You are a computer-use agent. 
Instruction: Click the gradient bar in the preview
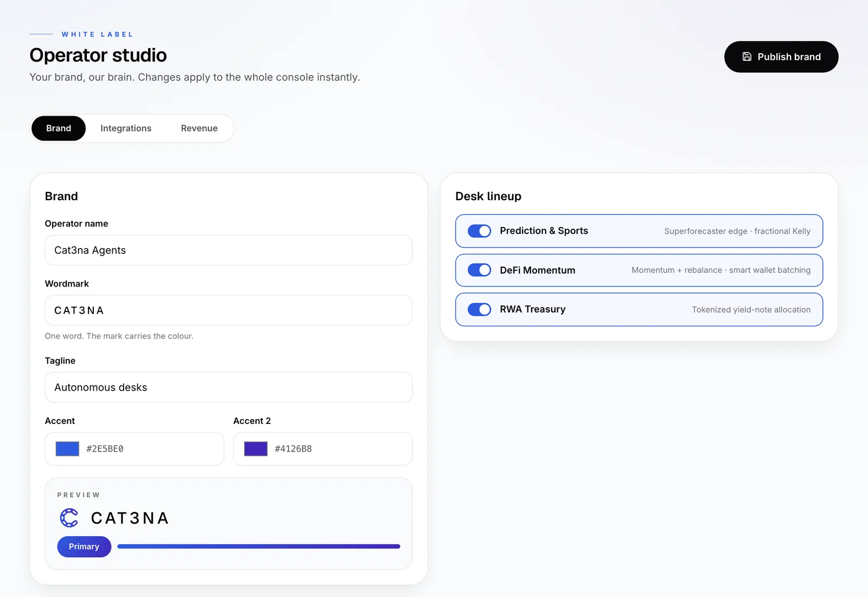click(x=259, y=547)
